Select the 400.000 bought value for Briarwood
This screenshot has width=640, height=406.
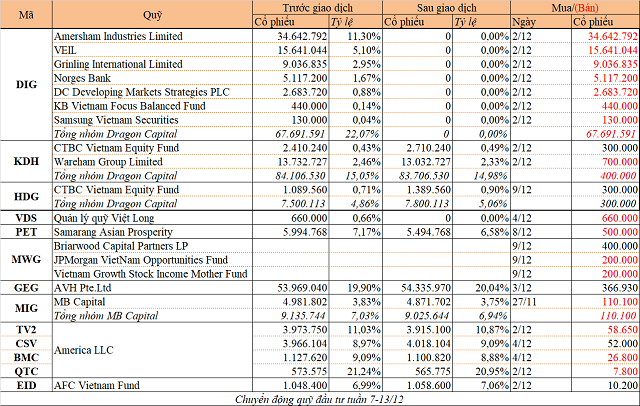click(x=620, y=246)
